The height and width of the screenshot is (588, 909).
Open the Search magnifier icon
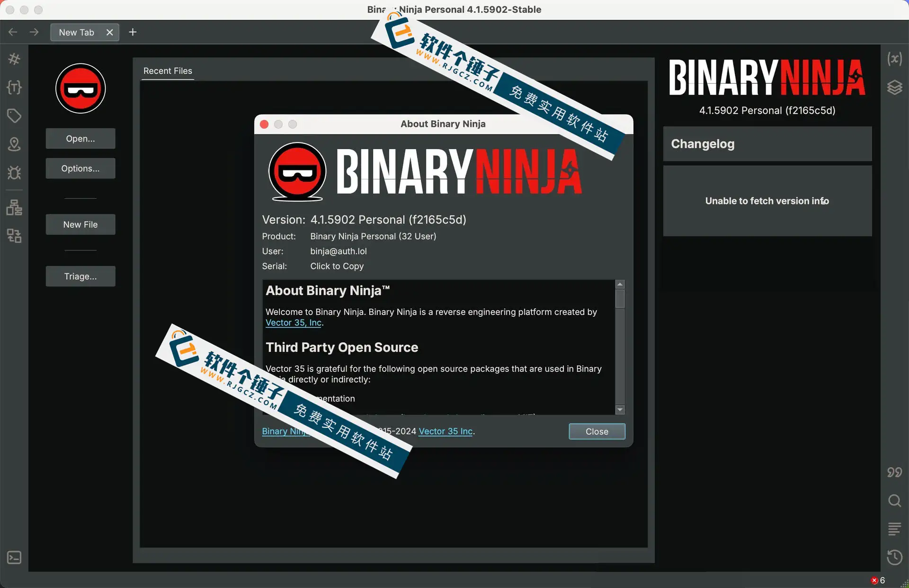click(x=894, y=500)
